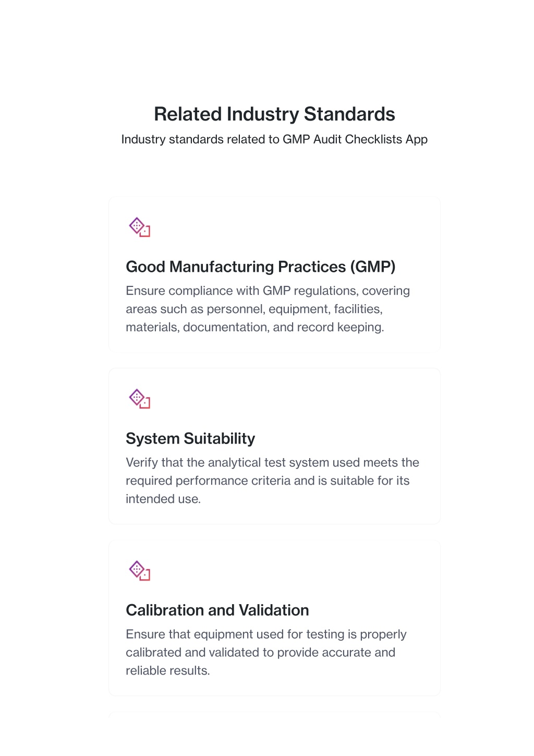The image size is (534, 756).
Task: Click the partially visible card at the bottom
Action: [274, 714]
